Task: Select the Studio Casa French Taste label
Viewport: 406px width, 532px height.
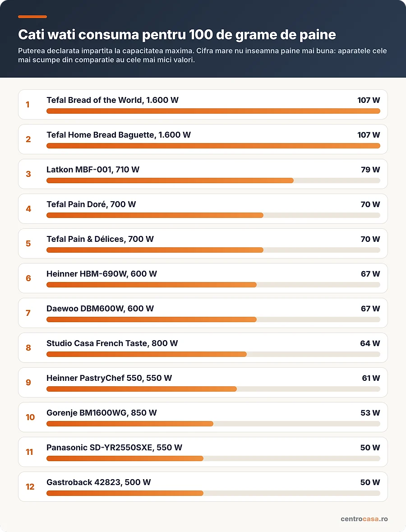Action: click(x=112, y=343)
